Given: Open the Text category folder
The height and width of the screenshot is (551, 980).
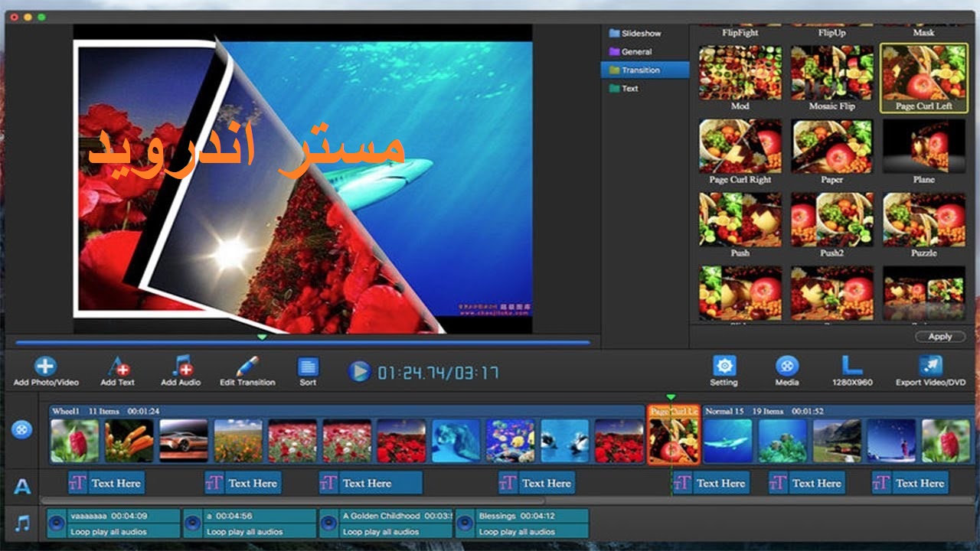Looking at the screenshot, I should pyautogui.click(x=623, y=89).
